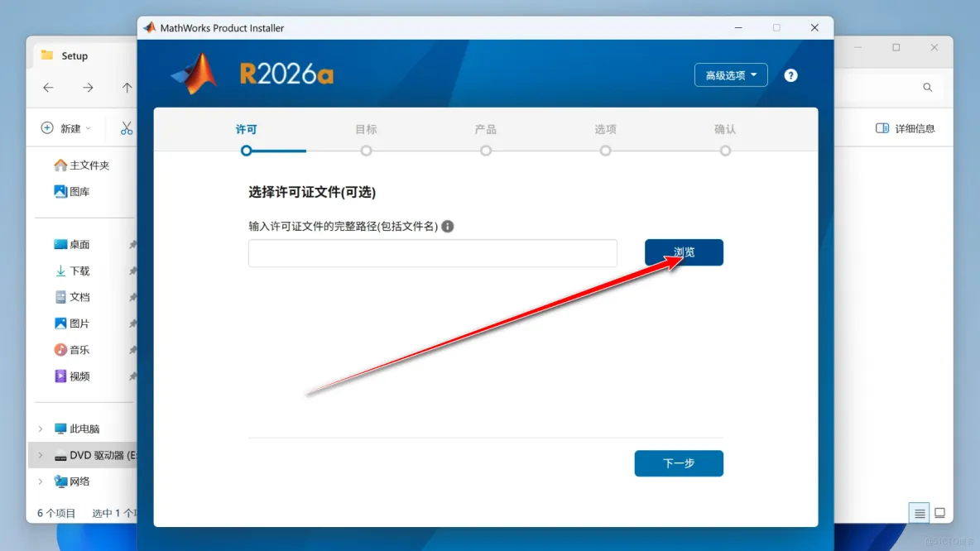This screenshot has width=980, height=551.
Task: Expand the DVD 驱动器 tree node
Action: [x=41, y=455]
